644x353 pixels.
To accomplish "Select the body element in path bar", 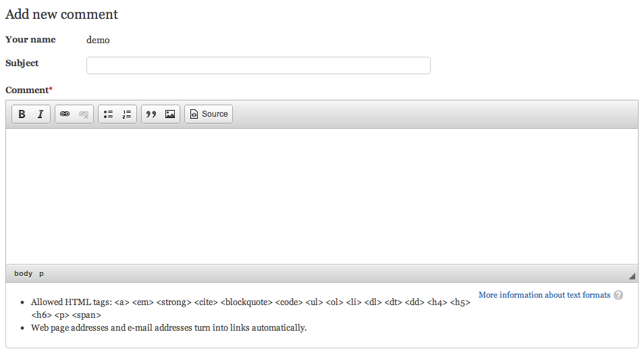I will 23,273.
